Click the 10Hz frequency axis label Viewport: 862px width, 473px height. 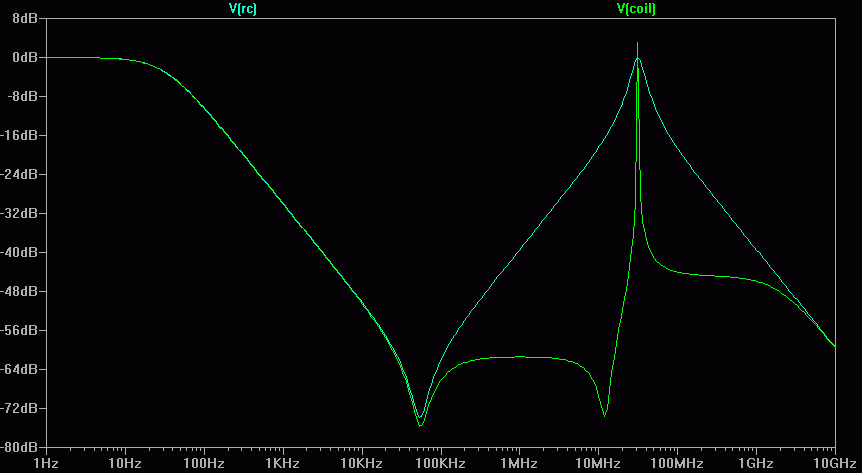click(x=125, y=464)
